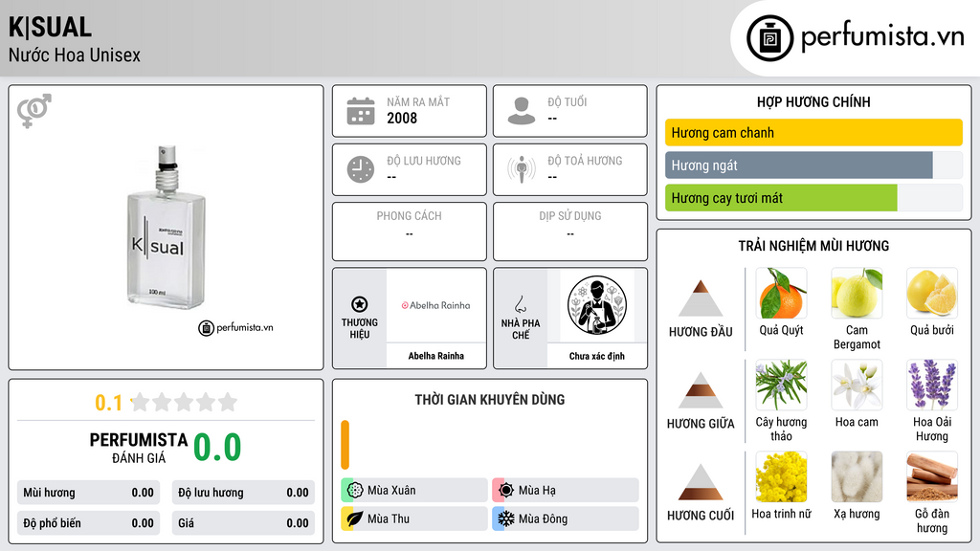Click the K|SUAL title heading

pyautogui.click(x=50, y=28)
